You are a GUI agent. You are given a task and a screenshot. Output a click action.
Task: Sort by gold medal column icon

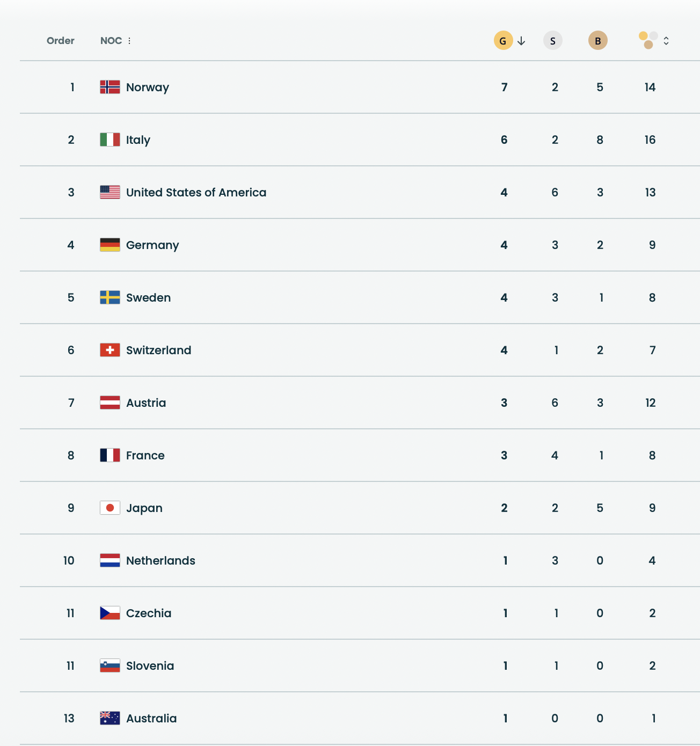coord(503,41)
